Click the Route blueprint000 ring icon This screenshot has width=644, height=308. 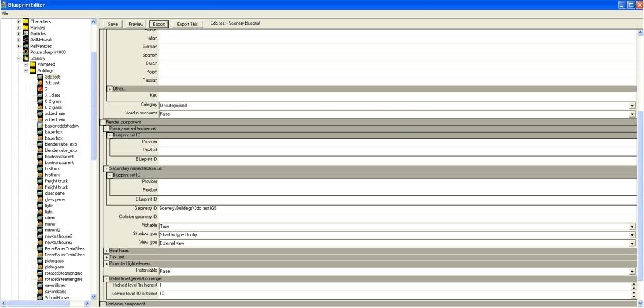(25, 52)
